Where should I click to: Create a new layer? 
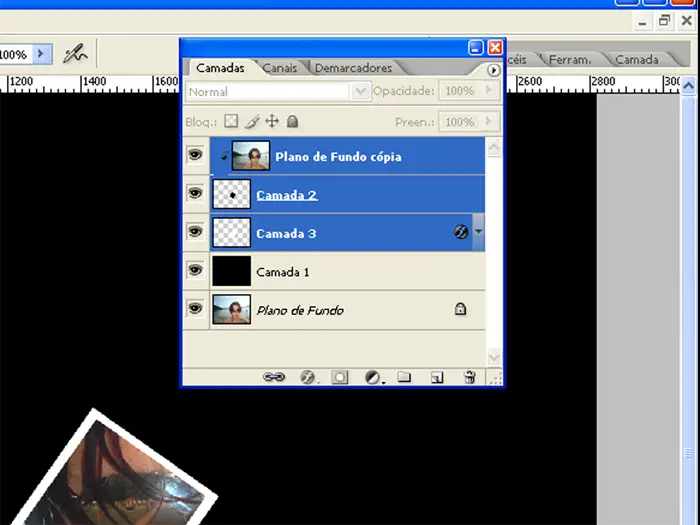point(437,377)
